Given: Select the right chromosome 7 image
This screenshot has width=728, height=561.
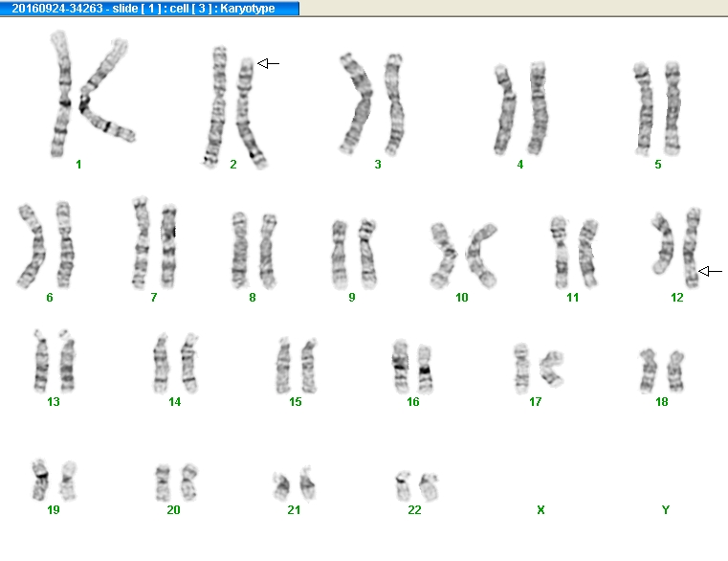Looking at the screenshot, I should pyautogui.click(x=168, y=245).
